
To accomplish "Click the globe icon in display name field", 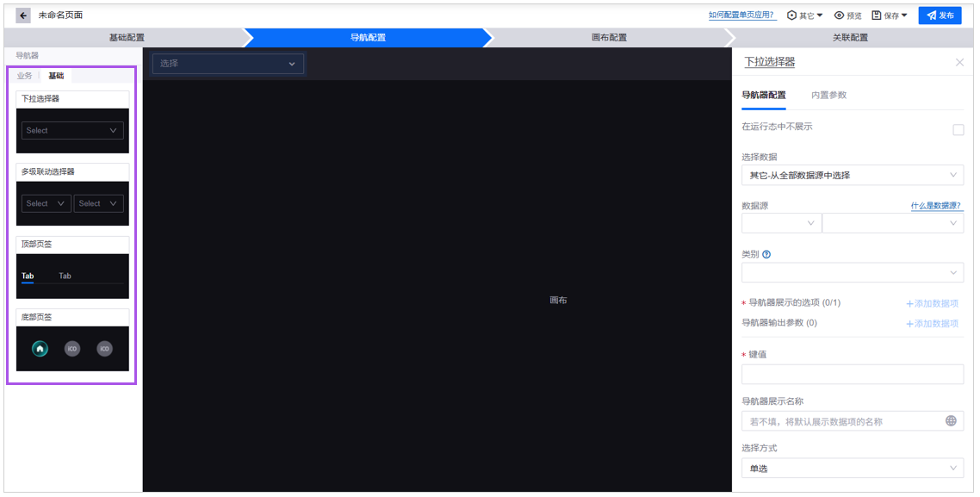I will coord(951,421).
